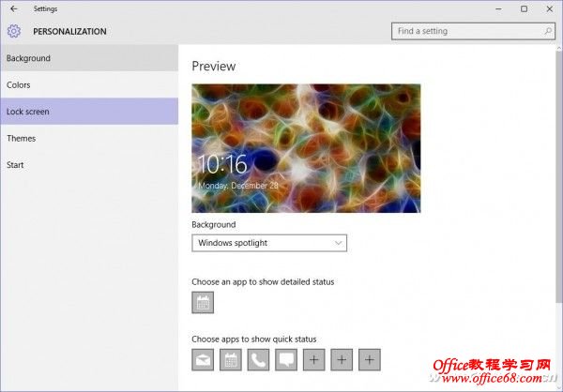Choose the Calendar quick status icon

coord(231,359)
